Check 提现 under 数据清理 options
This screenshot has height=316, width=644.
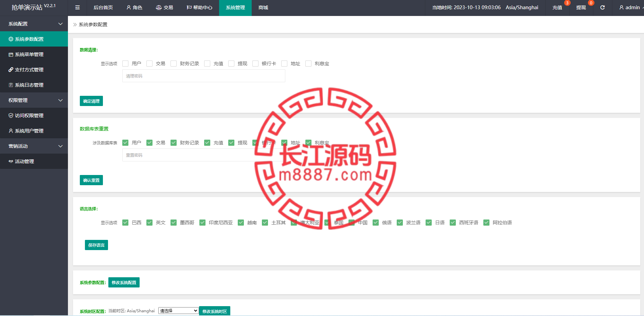(x=231, y=64)
